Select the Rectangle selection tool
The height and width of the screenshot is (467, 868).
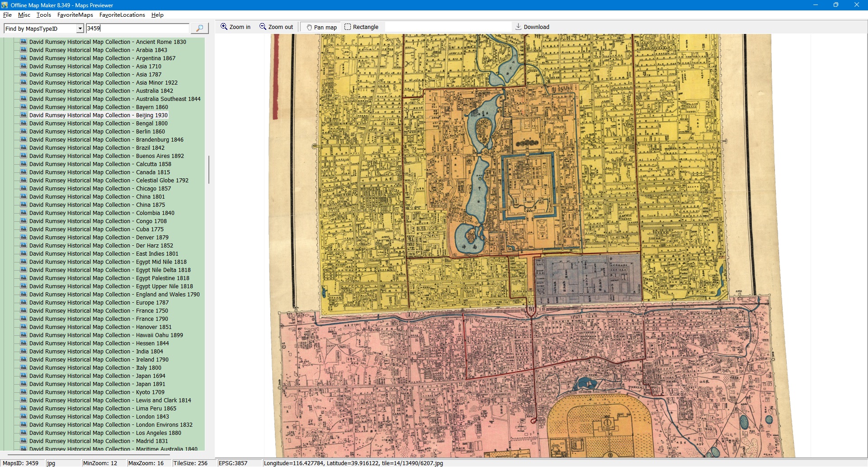pyautogui.click(x=348, y=27)
